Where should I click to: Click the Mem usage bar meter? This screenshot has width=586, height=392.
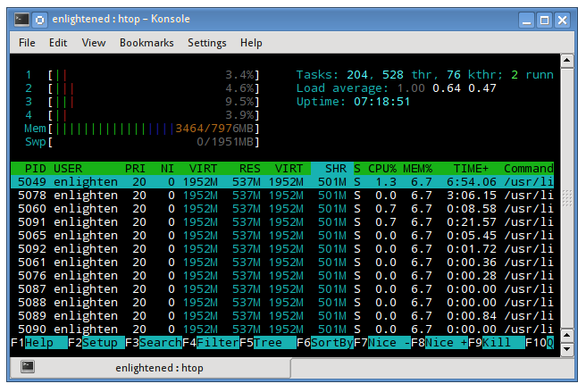click(142, 129)
